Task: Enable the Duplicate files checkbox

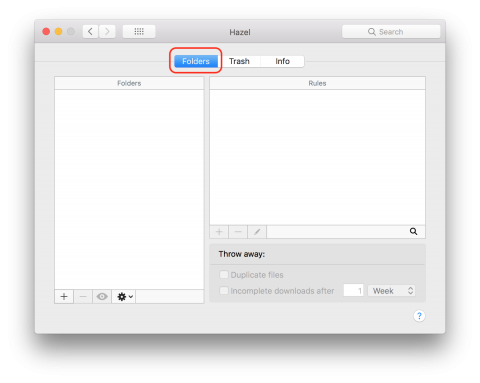Action: coord(224,275)
